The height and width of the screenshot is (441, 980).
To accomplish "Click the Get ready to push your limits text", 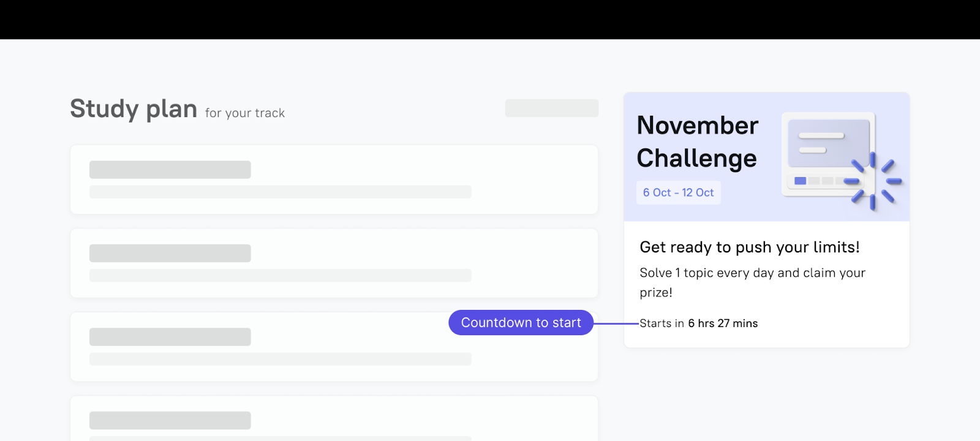I will click(x=750, y=247).
